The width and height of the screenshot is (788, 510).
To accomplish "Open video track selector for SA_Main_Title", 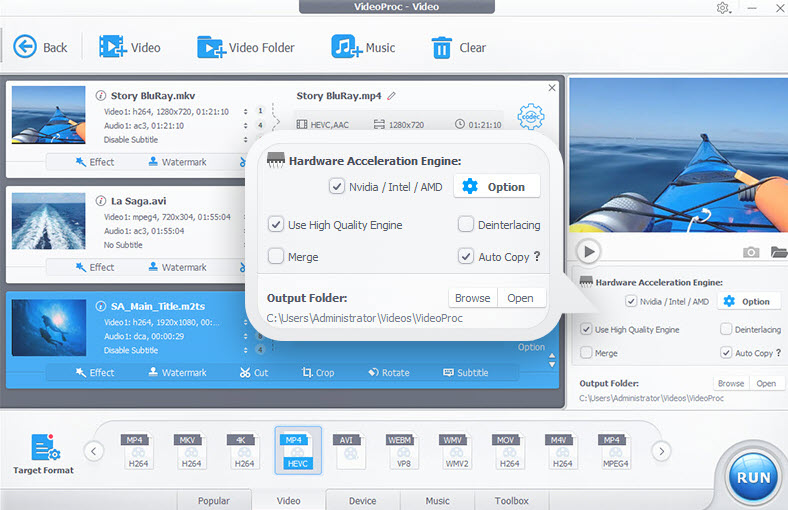I will pyautogui.click(x=245, y=322).
